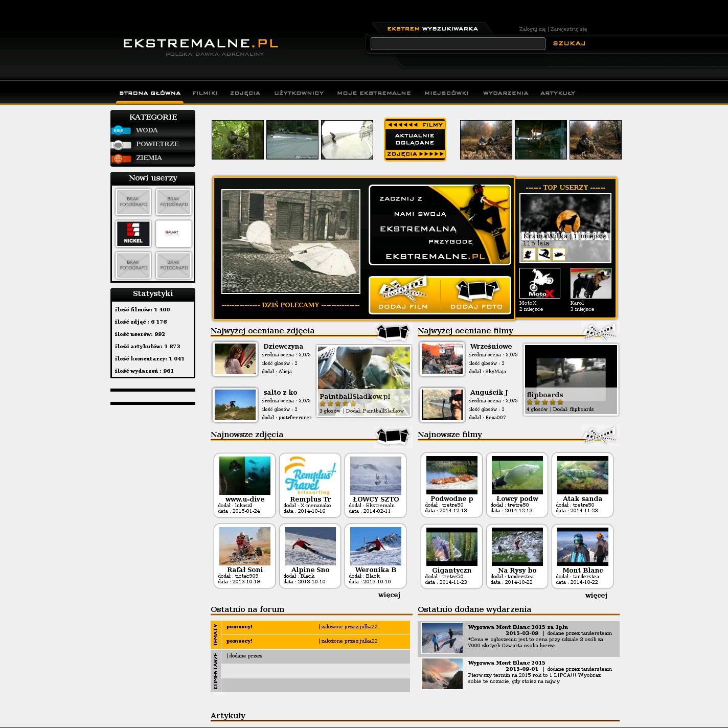The image size is (728, 728).
Task: Go to the Filmiki menu item
Action: coord(205,93)
